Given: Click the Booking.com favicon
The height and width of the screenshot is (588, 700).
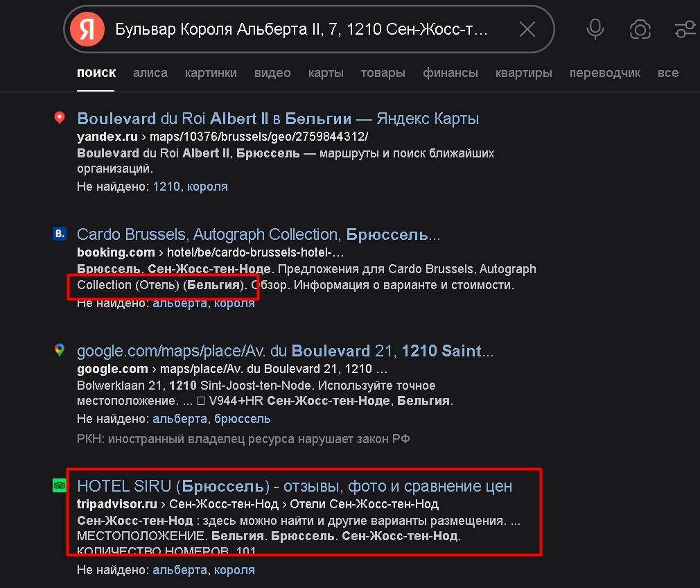Looking at the screenshot, I should pyautogui.click(x=60, y=234).
